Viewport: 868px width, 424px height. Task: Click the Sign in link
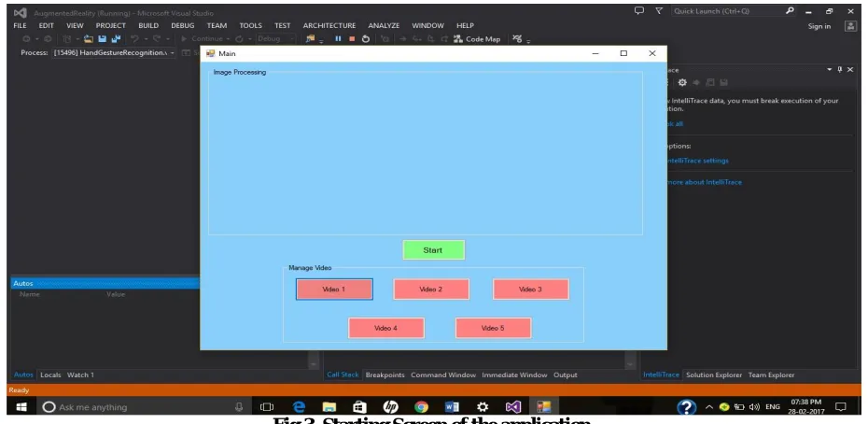point(819,26)
